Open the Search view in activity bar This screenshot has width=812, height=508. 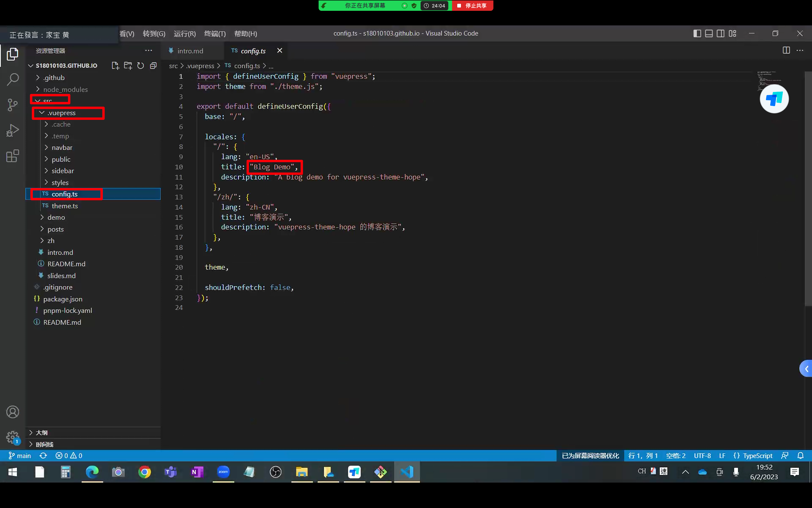[x=12, y=79]
